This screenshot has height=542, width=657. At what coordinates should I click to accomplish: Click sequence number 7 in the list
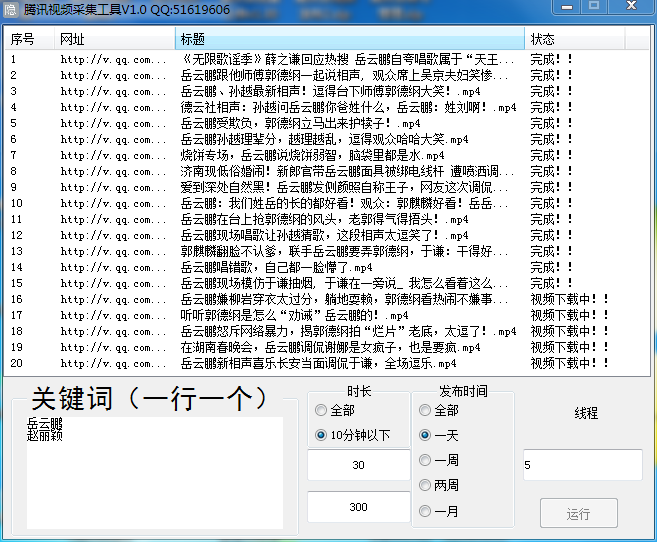pyautogui.click(x=13, y=155)
